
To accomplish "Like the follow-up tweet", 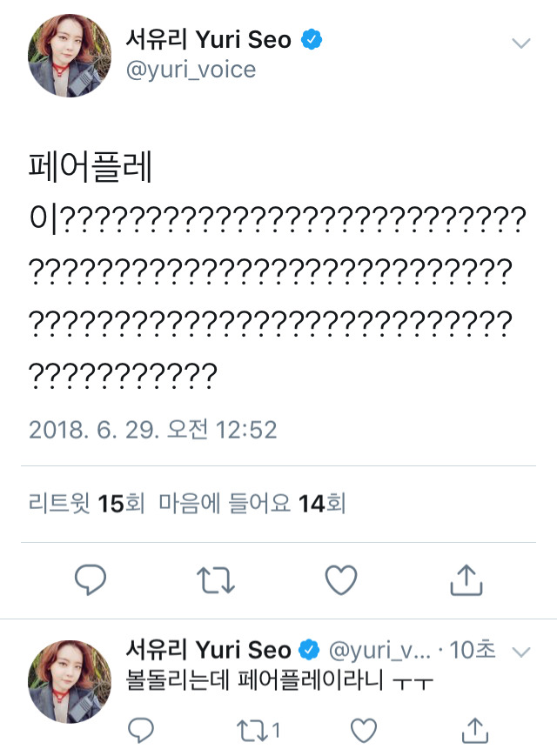I will pyautogui.click(x=365, y=729).
